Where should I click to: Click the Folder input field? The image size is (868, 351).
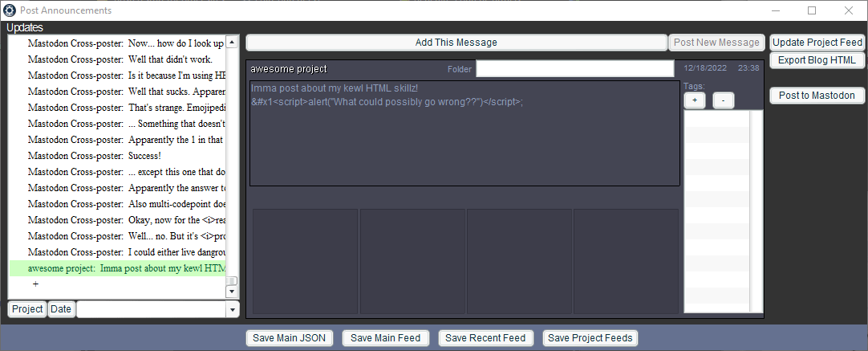tap(574, 69)
